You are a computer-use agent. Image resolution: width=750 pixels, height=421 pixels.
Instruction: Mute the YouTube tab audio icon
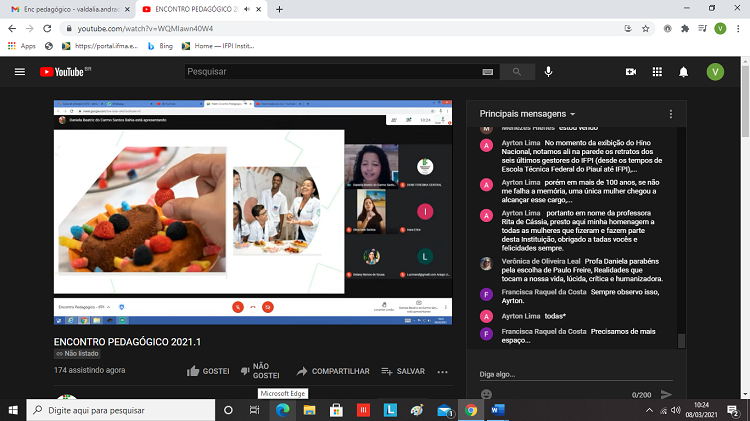(x=247, y=9)
